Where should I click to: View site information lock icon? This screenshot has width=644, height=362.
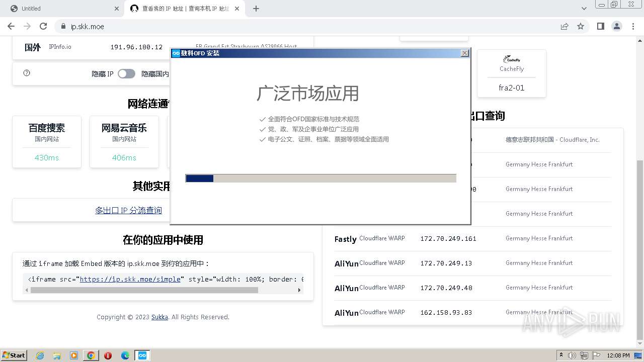pyautogui.click(x=63, y=26)
